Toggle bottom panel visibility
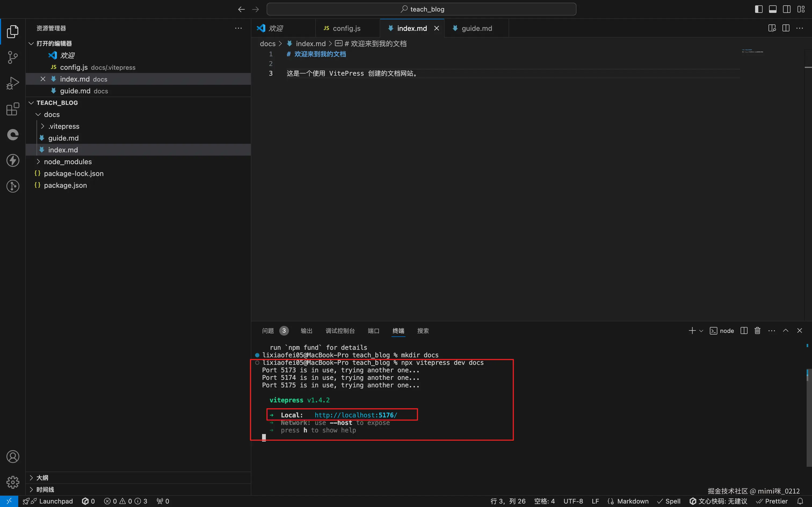The width and height of the screenshot is (812, 507). click(x=773, y=9)
